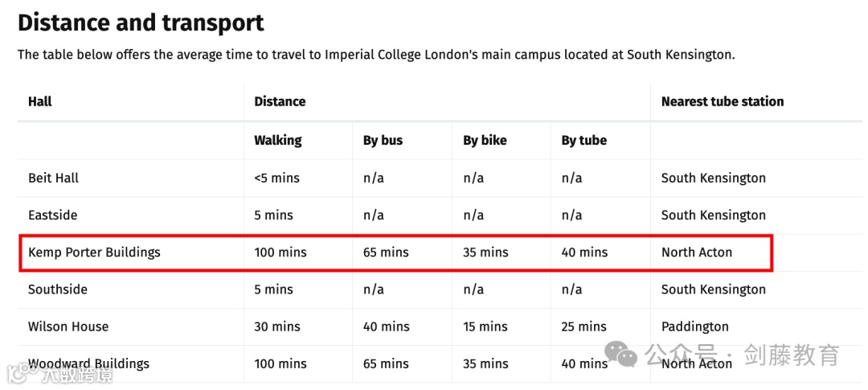
Task: Click the Woodward Buildings hall name
Action: pos(88,363)
